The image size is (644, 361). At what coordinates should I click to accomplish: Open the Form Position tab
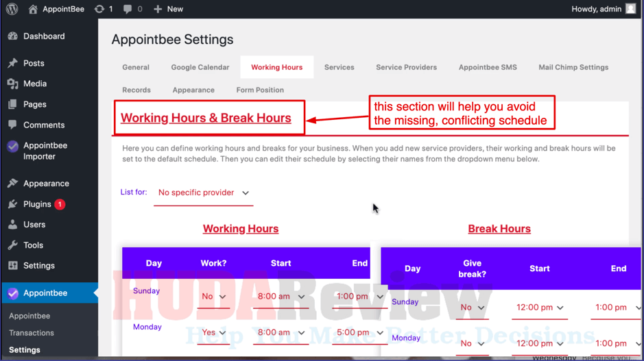pos(260,90)
